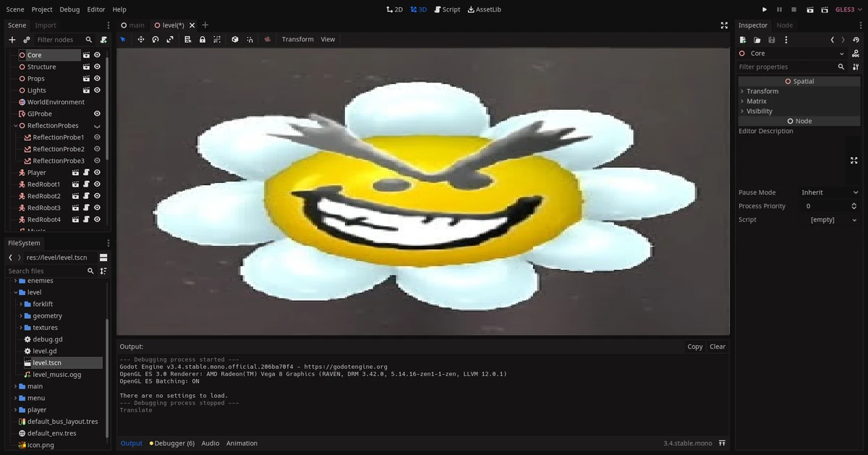Toggle visibility of the Player node
Viewport: 868px width, 455px height.
(96, 172)
